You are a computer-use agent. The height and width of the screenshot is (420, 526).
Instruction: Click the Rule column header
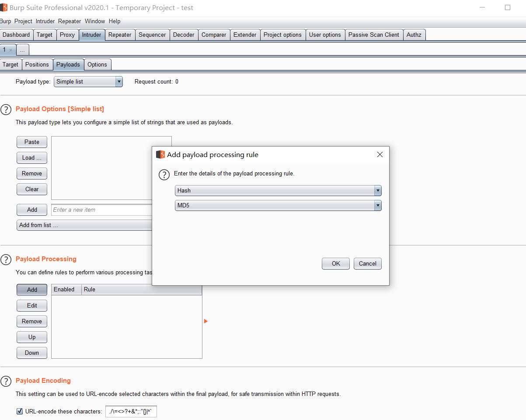pyautogui.click(x=142, y=290)
